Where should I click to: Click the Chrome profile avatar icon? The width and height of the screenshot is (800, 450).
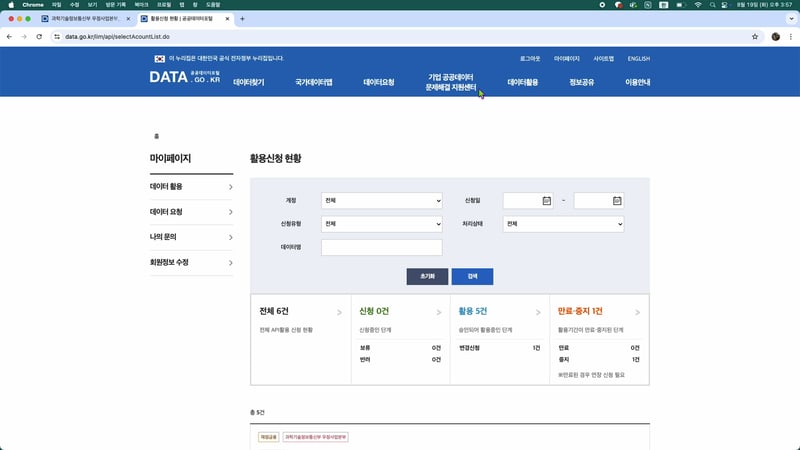tap(775, 36)
